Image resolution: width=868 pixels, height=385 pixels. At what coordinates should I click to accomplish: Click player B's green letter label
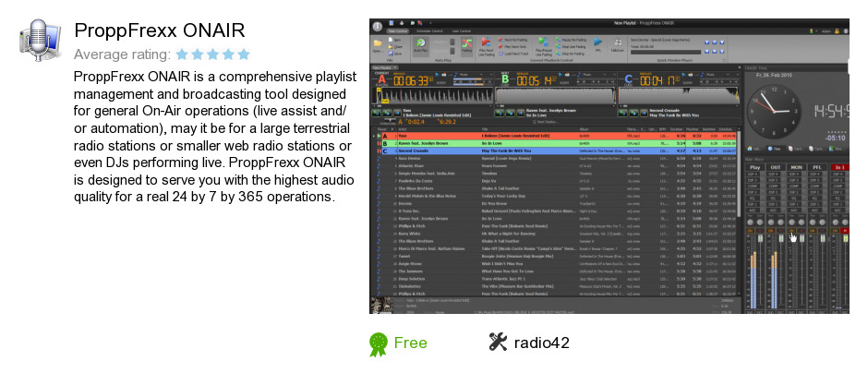pos(505,79)
